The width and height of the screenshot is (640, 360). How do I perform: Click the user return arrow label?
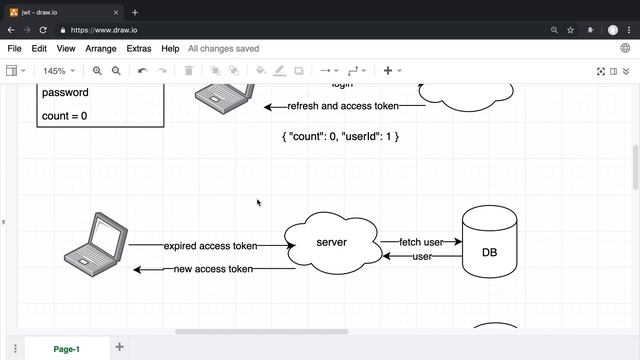click(x=422, y=257)
